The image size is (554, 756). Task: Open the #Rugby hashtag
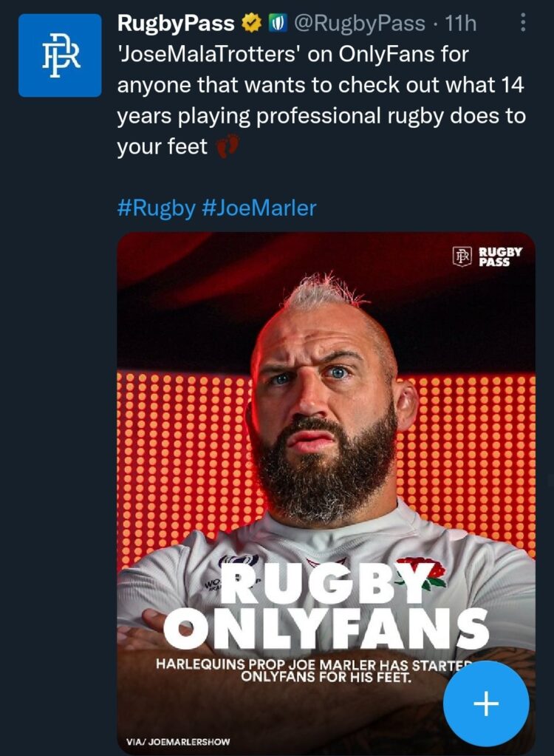[x=155, y=208]
